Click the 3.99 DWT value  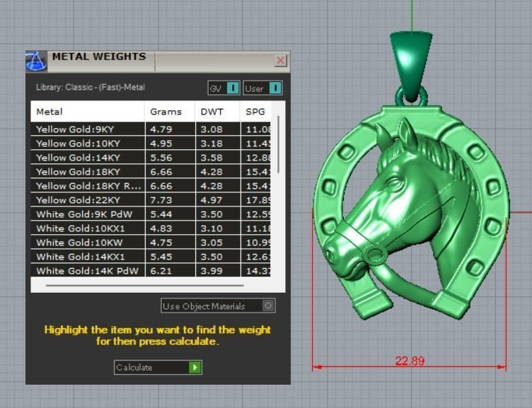click(x=212, y=271)
